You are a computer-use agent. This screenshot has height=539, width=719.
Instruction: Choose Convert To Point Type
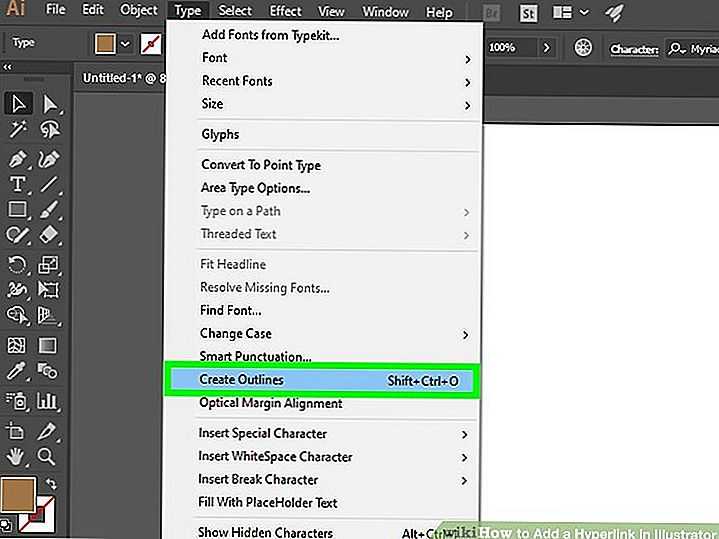click(x=261, y=165)
